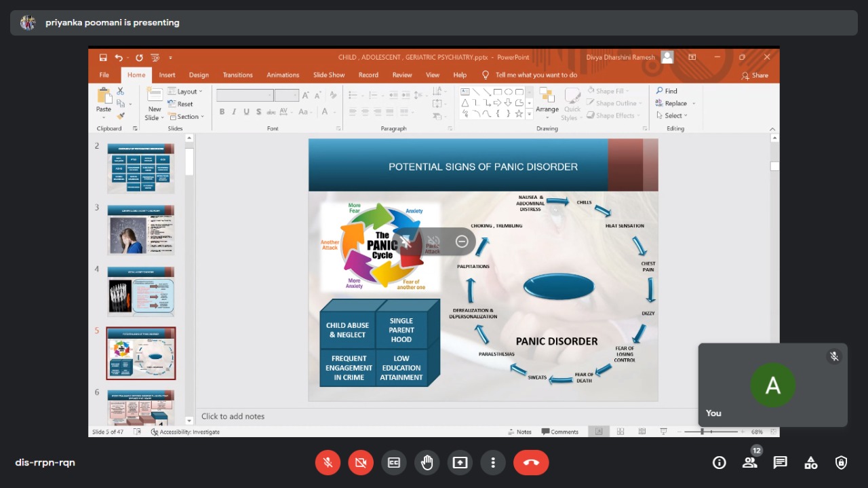This screenshot has width=868, height=488.
Task: Open the Meet Activities panel
Action: [x=810, y=462]
